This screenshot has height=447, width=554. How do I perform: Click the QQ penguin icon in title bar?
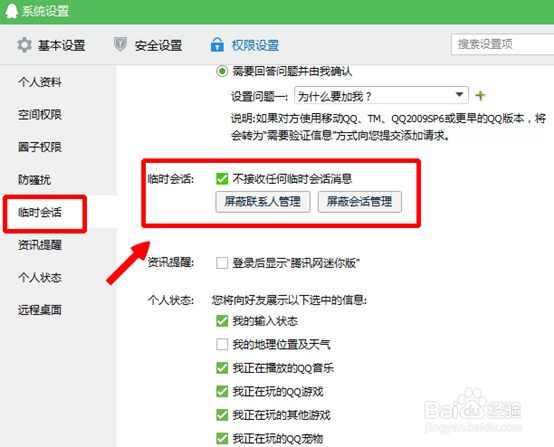pyautogui.click(x=11, y=11)
